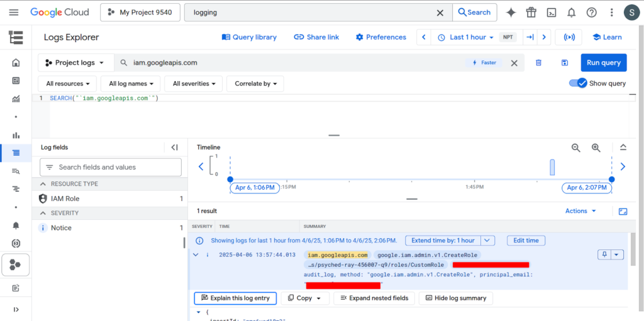Zoom in the timeline
This screenshot has width=644, height=321.
(x=596, y=148)
